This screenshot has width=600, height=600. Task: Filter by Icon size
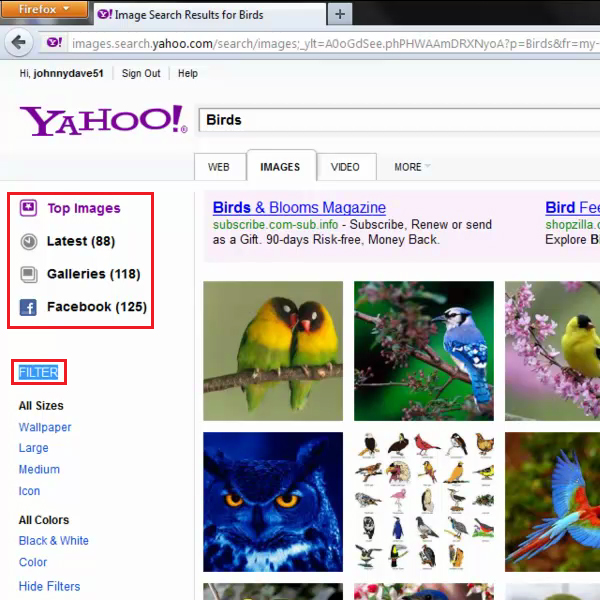click(x=29, y=491)
